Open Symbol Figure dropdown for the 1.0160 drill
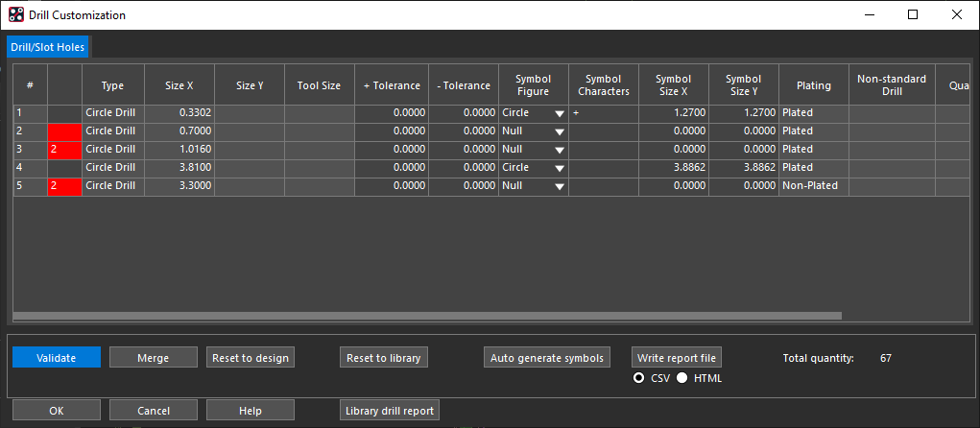This screenshot has width=980, height=428. [559, 150]
